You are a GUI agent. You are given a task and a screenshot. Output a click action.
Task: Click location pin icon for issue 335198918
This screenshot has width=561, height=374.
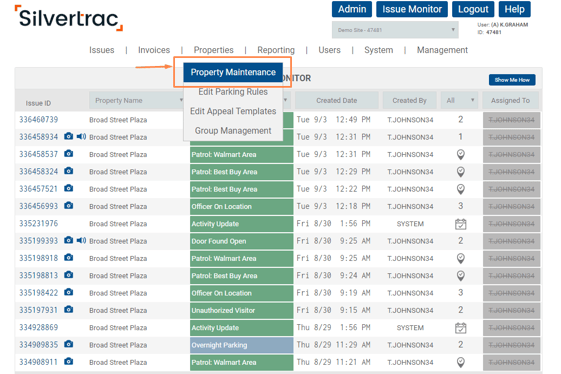click(461, 258)
